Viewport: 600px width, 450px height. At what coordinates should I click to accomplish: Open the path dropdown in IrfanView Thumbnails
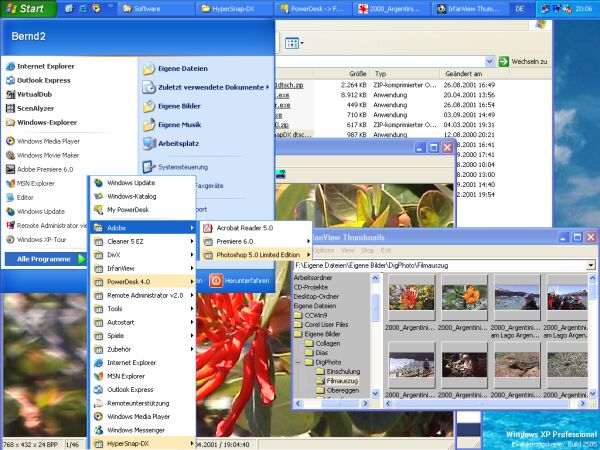point(591,265)
